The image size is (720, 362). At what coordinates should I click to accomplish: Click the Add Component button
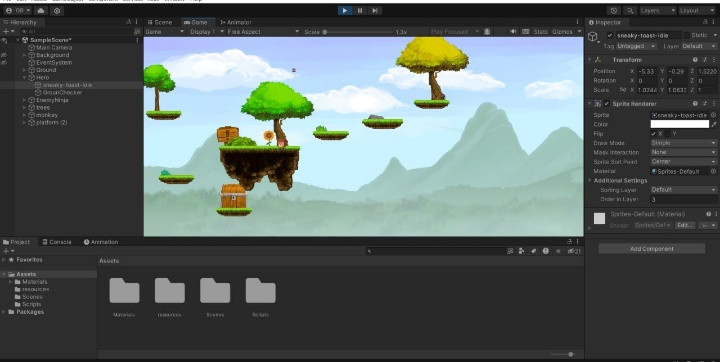(x=652, y=249)
